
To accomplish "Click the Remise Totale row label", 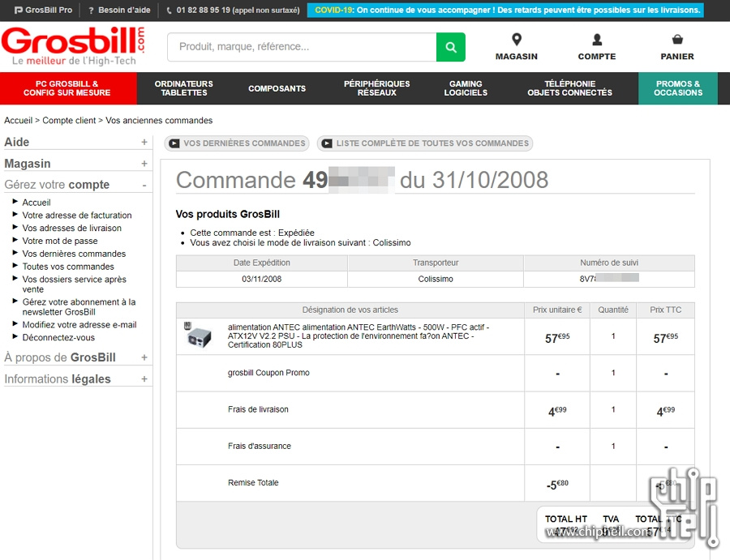I will (x=253, y=483).
